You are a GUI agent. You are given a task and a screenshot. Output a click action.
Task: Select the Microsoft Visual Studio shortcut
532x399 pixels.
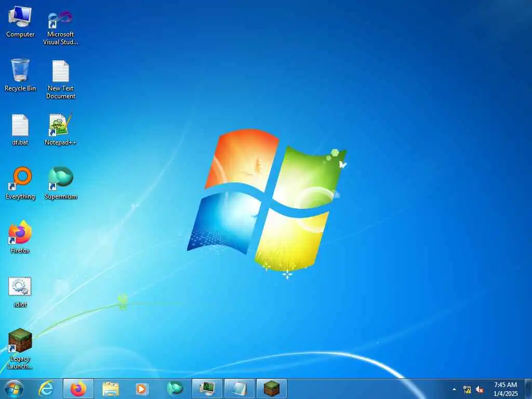[60, 27]
